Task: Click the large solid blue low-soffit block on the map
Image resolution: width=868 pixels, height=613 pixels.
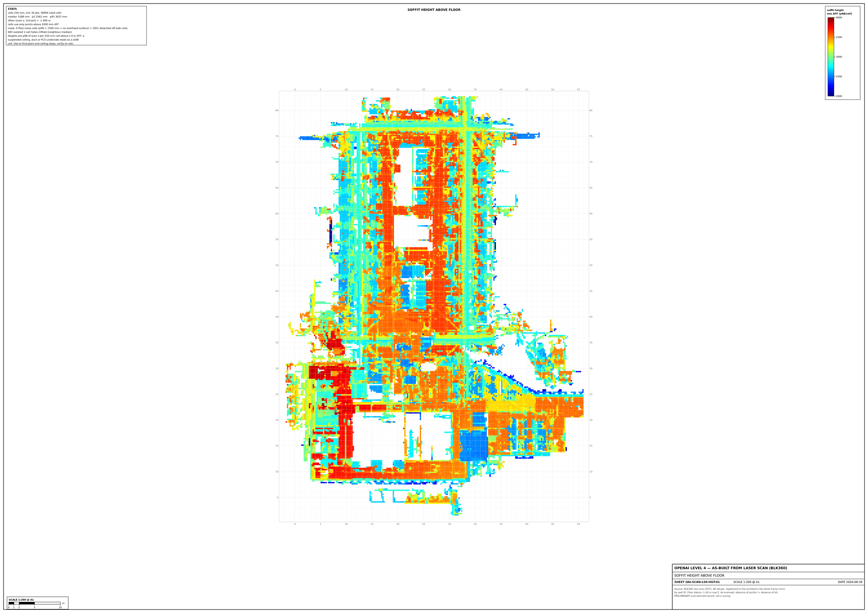Action: point(474,445)
